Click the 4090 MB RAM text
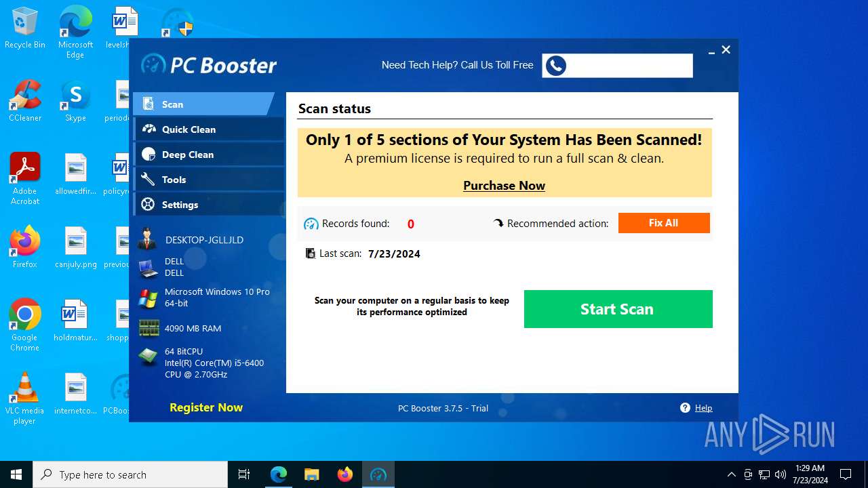This screenshot has width=868, height=488. pos(193,328)
